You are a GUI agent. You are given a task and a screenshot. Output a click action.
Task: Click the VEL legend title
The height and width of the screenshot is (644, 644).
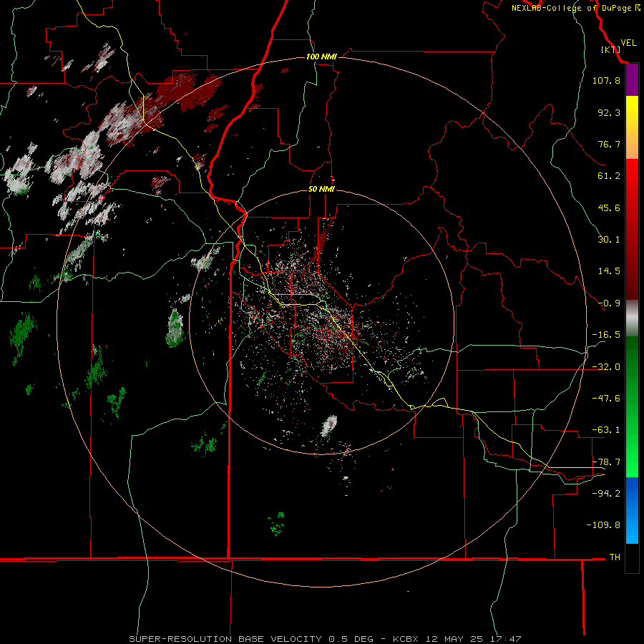(628, 43)
